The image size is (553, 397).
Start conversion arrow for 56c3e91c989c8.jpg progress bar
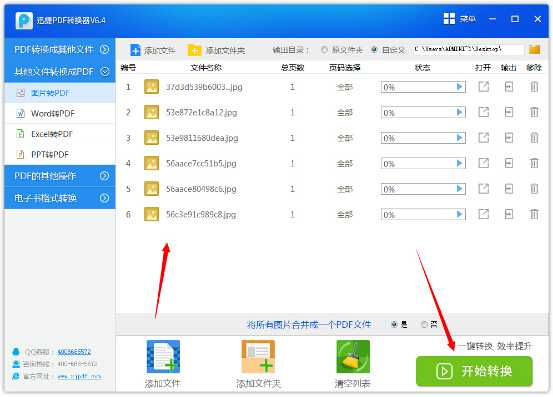pyautogui.click(x=459, y=214)
